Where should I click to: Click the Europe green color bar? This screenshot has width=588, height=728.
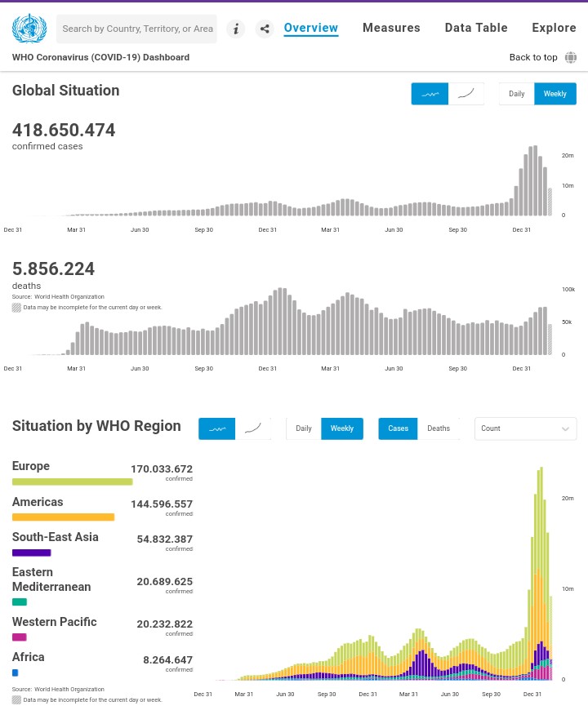click(73, 482)
